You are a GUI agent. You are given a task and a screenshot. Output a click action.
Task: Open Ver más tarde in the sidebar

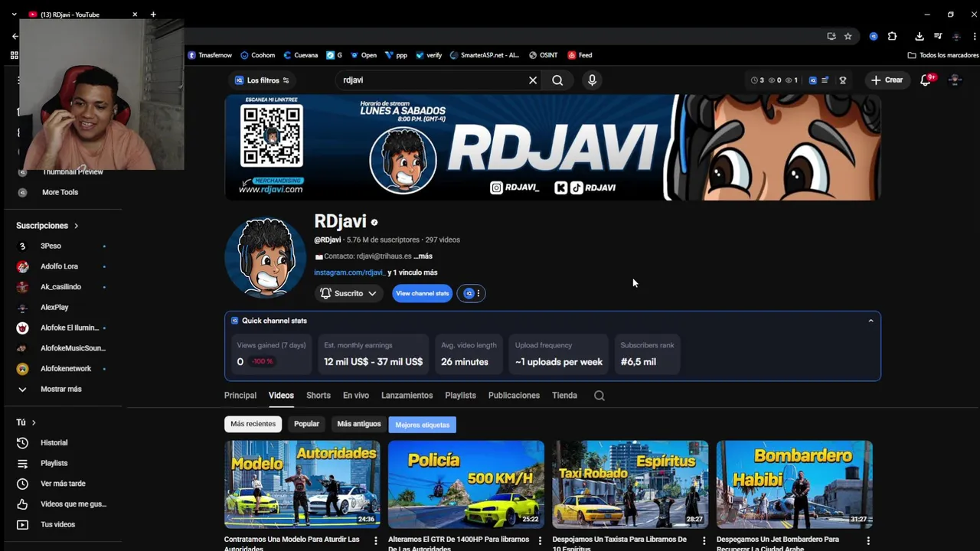click(61, 484)
